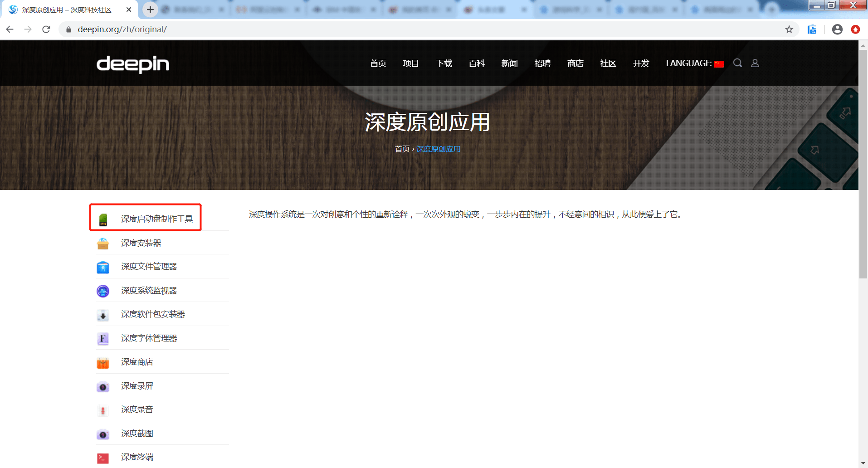Open the site search magnifier icon
Screen dimensions: 868x468
pos(738,63)
